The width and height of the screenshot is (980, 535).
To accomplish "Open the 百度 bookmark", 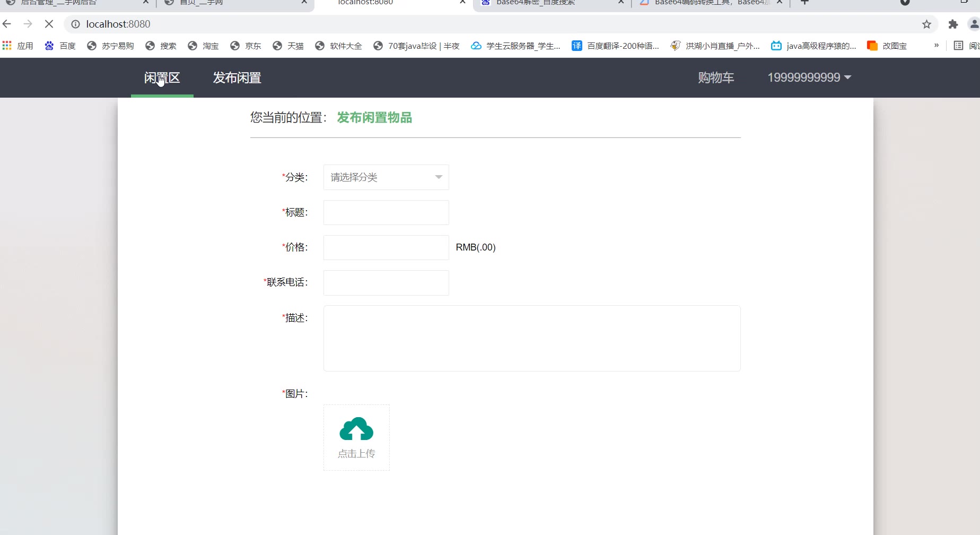I will 60,46.
